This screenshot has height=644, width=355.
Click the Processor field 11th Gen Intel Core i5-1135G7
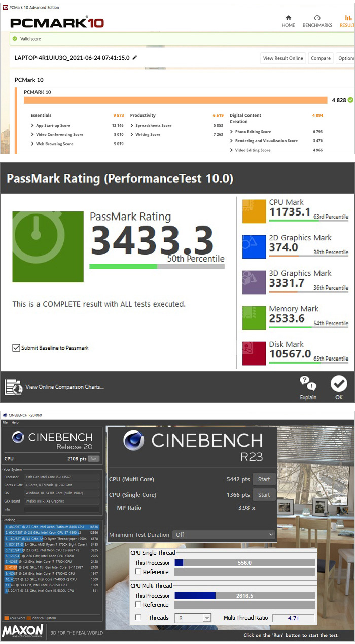(61, 477)
